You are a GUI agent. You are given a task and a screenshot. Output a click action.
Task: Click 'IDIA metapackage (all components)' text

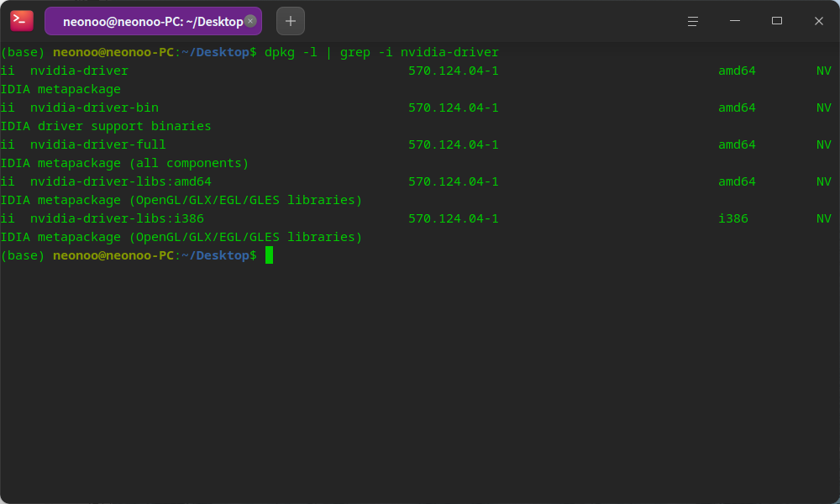coord(124,163)
